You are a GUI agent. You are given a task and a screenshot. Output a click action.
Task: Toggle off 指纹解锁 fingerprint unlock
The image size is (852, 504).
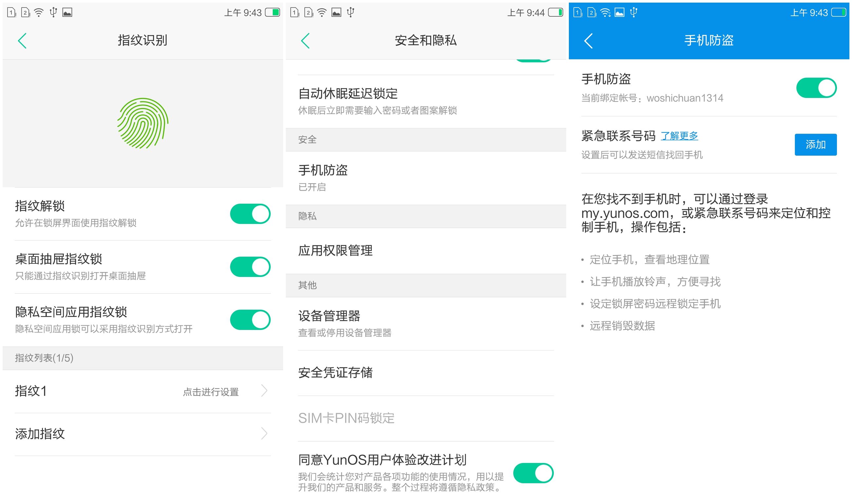[250, 214]
